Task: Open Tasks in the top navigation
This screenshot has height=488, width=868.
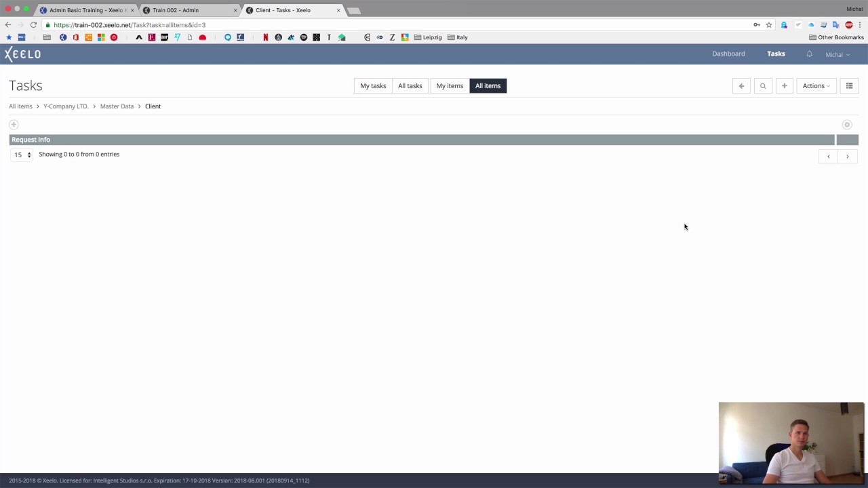Action: [776, 54]
